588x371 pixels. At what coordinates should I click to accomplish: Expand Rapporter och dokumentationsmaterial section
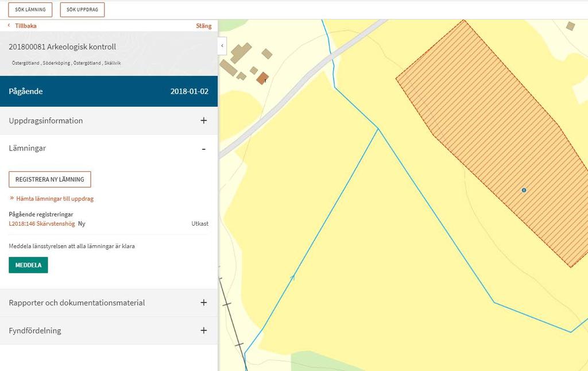coord(109,303)
